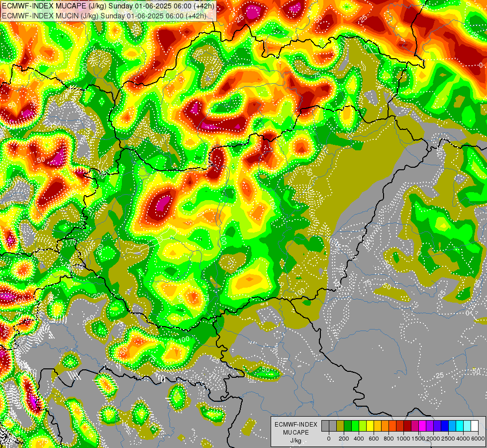Viewport: 487px width, 448px height.
Task: Click the dark green legend swatch above 200
Action: pyautogui.click(x=348, y=426)
